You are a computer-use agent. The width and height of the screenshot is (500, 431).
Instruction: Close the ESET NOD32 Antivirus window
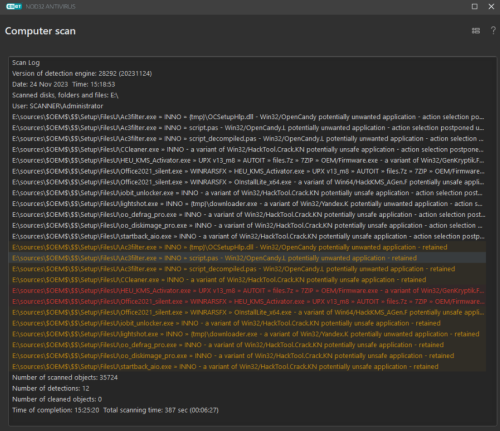click(x=491, y=6)
